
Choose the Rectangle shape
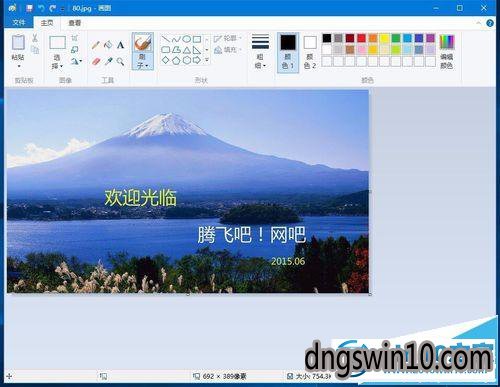tap(197, 39)
